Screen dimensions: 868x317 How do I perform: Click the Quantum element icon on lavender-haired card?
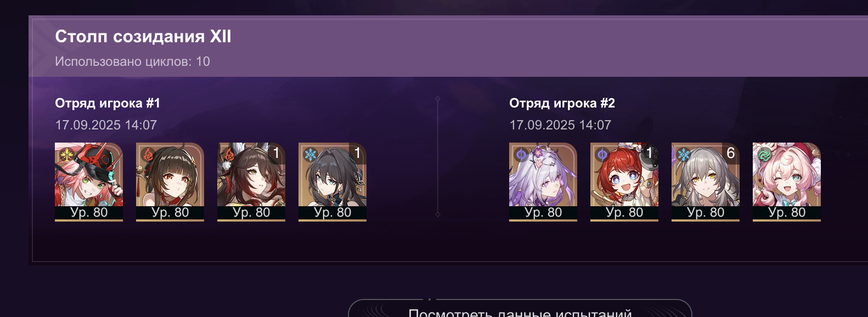pos(521,155)
